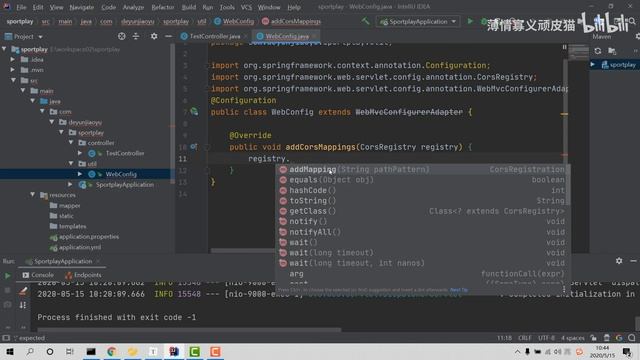Screen dimensions: 640x360
Task: Choose toString() completion suggestion
Action: (422, 201)
